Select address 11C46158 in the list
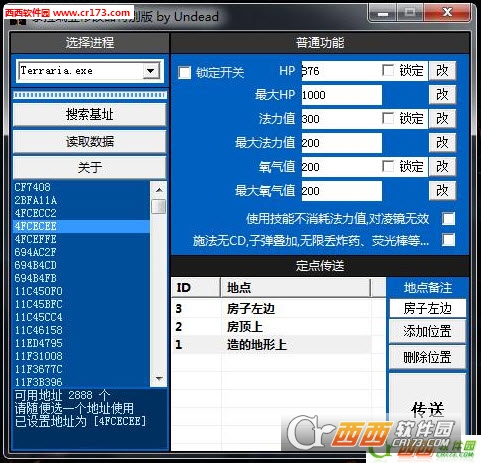This screenshot has width=481, height=463. point(81,330)
